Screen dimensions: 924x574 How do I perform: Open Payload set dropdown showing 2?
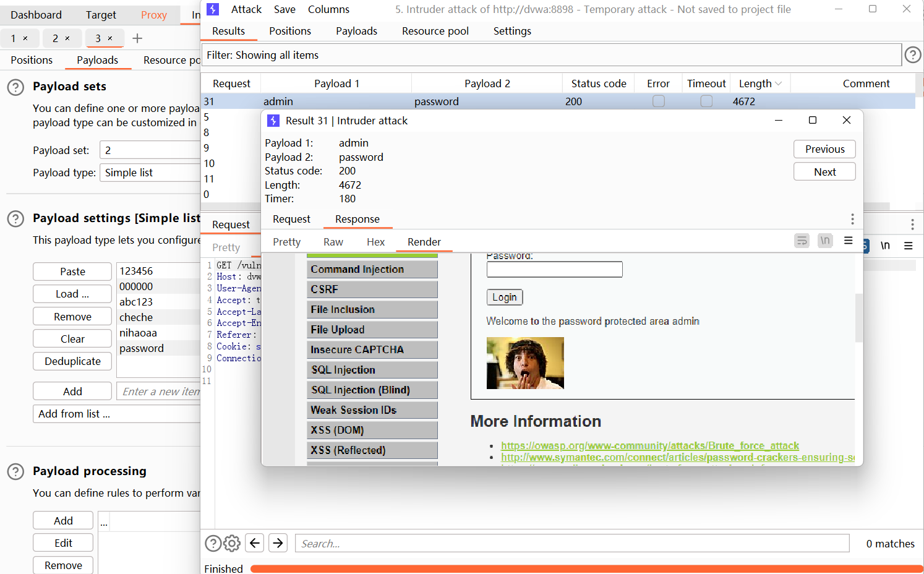pyautogui.click(x=150, y=150)
